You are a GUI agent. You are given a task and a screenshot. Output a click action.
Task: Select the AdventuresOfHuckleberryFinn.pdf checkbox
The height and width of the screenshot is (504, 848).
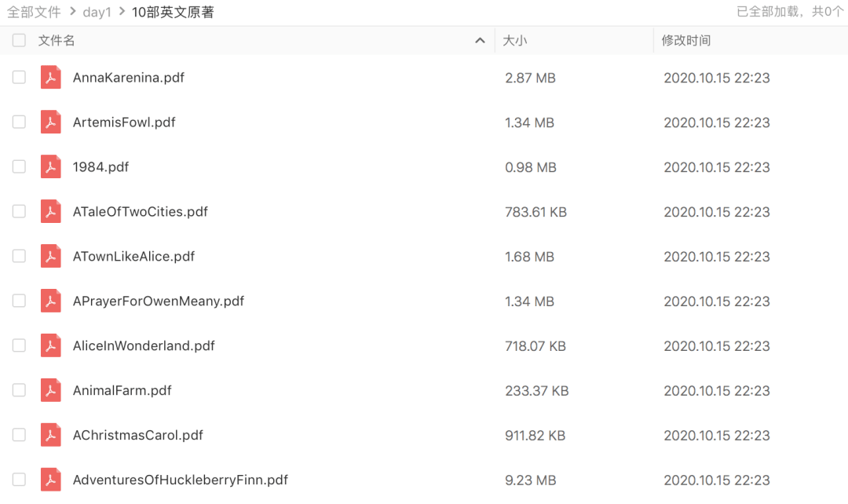click(19, 480)
